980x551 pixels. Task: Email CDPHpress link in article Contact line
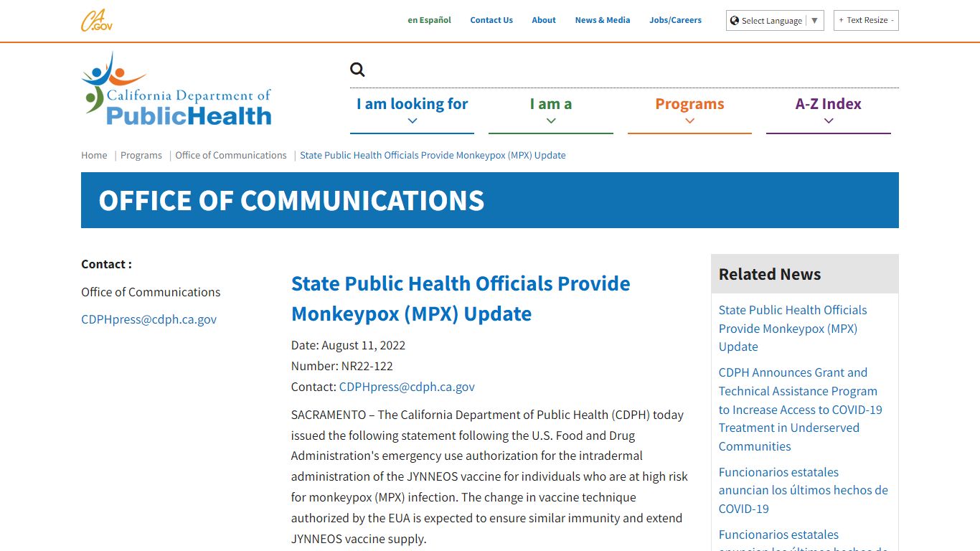point(407,387)
